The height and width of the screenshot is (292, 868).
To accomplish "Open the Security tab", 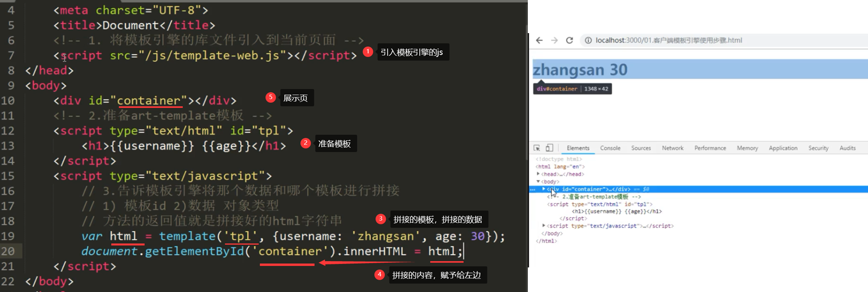I will [818, 148].
